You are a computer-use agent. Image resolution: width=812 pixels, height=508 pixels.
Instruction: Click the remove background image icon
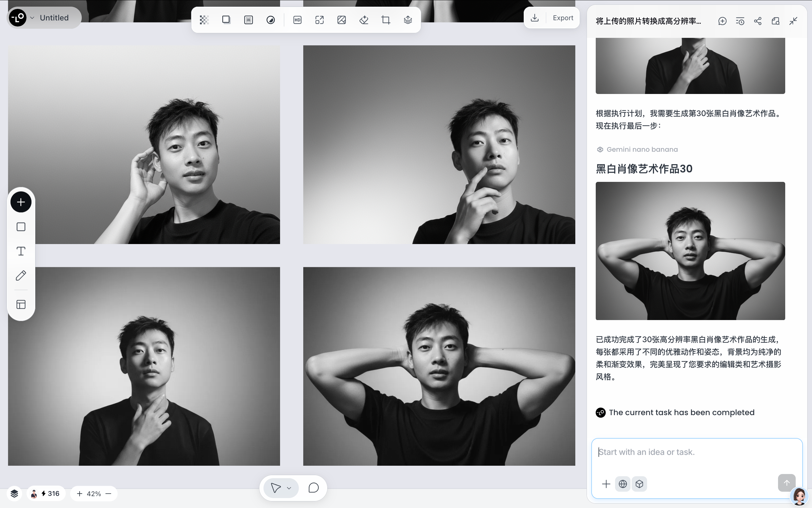click(341, 20)
